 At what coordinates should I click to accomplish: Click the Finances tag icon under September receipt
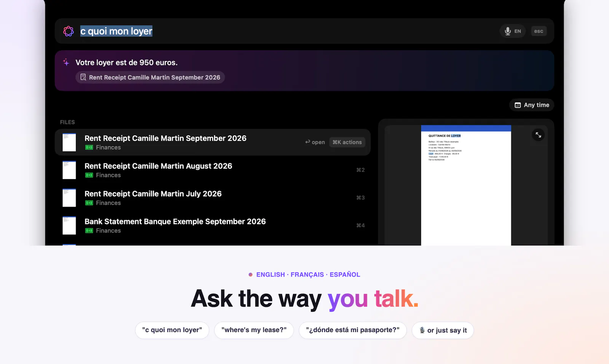[89, 148]
